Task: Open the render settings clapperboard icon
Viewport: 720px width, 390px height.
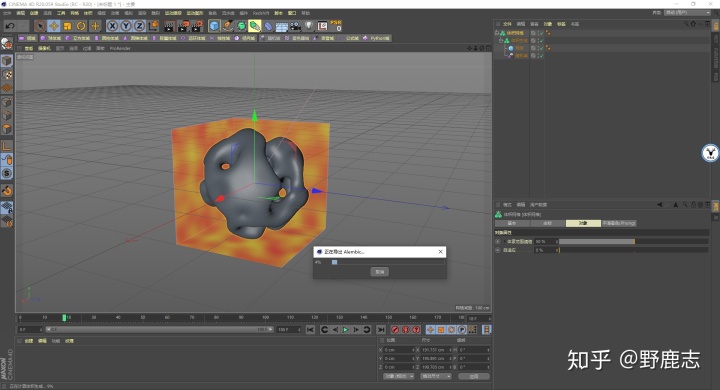Action: pos(197,26)
